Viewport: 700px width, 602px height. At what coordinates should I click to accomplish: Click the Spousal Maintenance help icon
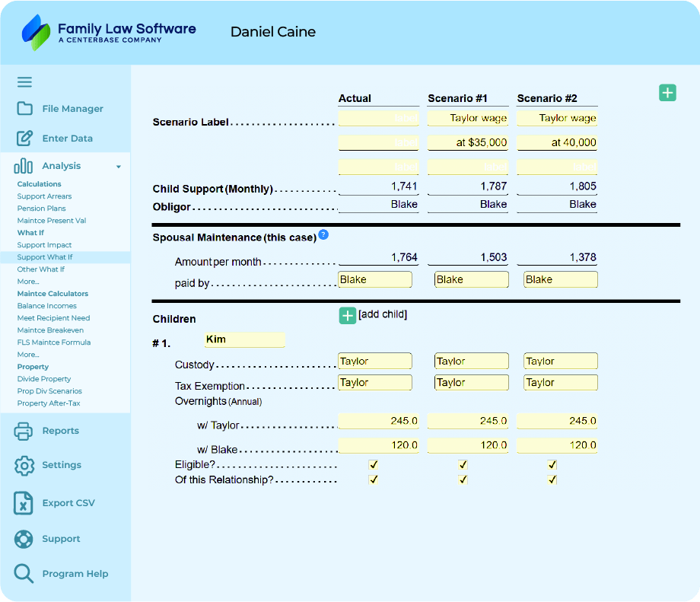[323, 235]
